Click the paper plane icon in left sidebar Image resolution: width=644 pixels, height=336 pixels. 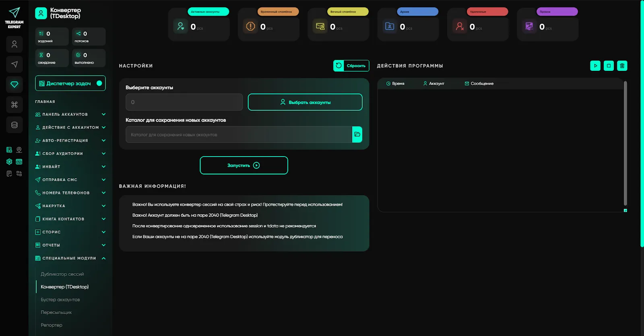(14, 64)
